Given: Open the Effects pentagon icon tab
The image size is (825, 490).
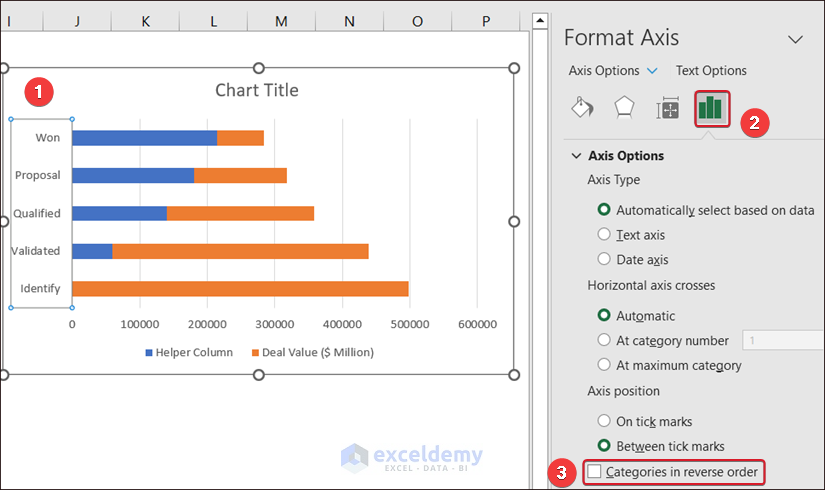Looking at the screenshot, I should pos(624,108).
